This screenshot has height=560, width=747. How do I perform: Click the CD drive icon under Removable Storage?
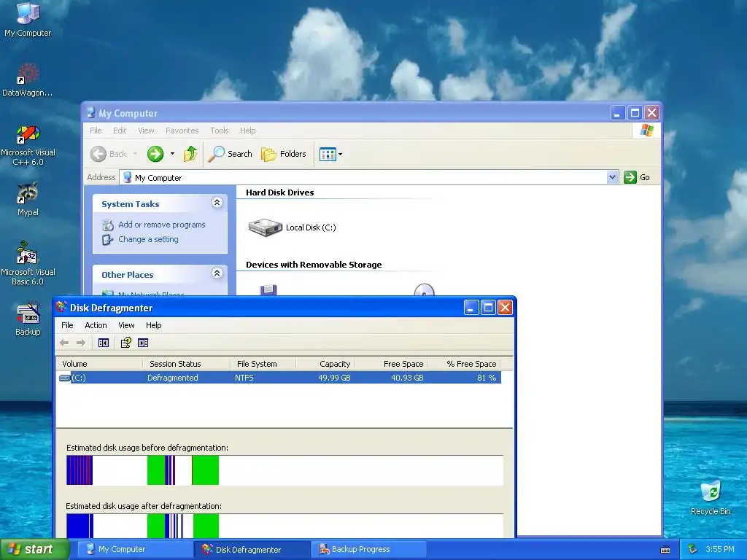tap(424, 290)
